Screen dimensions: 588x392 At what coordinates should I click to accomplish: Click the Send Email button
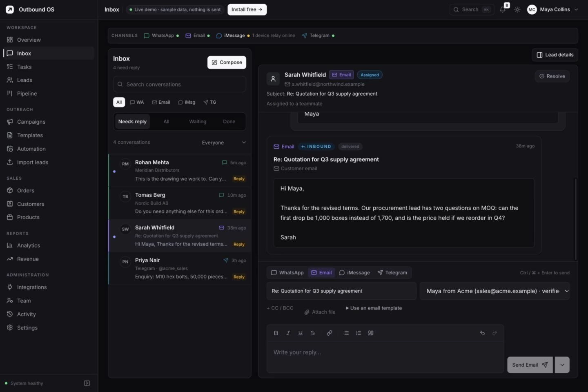point(530,365)
